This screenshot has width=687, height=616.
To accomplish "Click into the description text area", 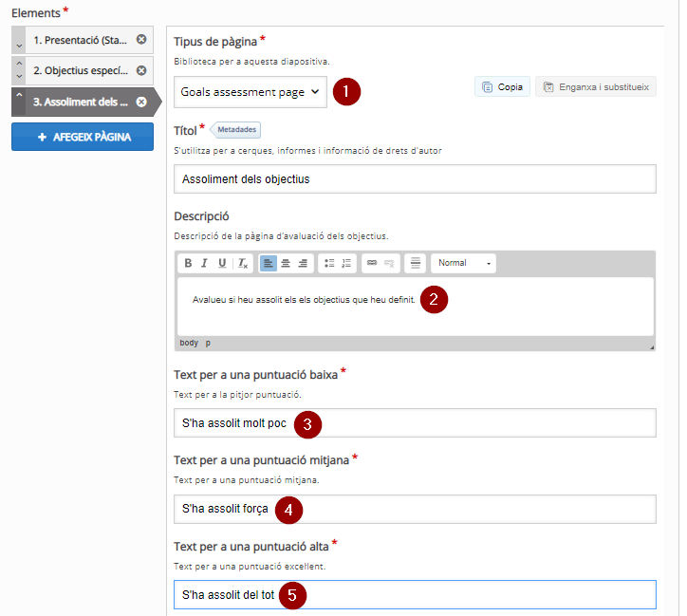I will coord(415,307).
